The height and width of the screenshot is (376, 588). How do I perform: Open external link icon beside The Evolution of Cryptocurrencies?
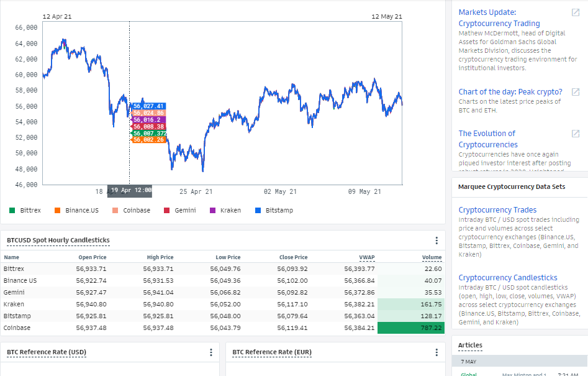click(x=575, y=134)
